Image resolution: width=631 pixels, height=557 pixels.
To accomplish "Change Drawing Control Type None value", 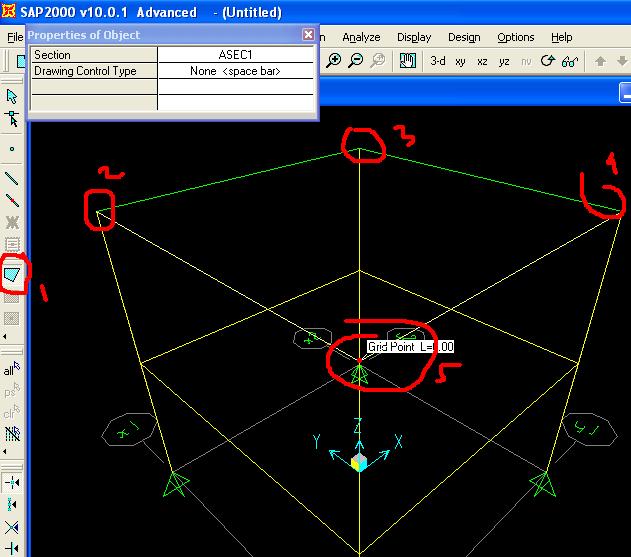I will (235, 71).
